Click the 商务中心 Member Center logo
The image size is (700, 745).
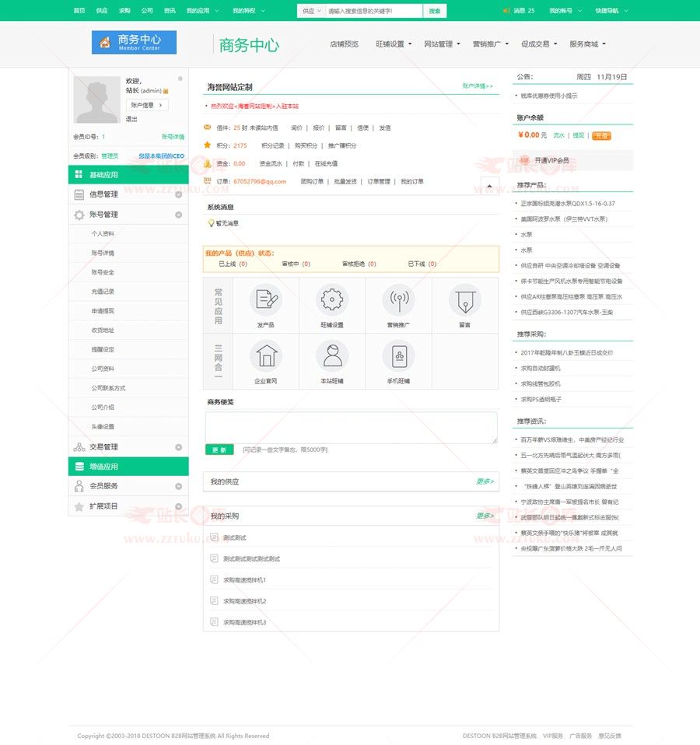click(x=134, y=42)
